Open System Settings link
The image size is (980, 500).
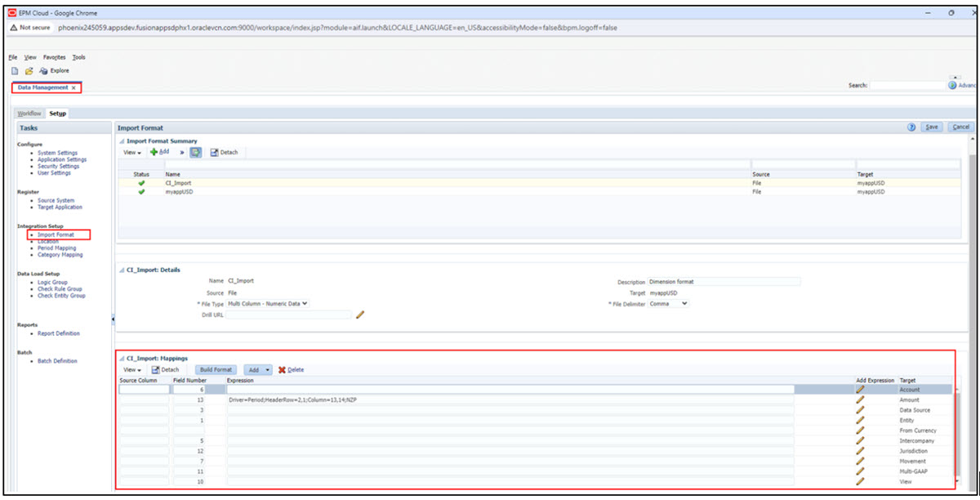pos(57,153)
